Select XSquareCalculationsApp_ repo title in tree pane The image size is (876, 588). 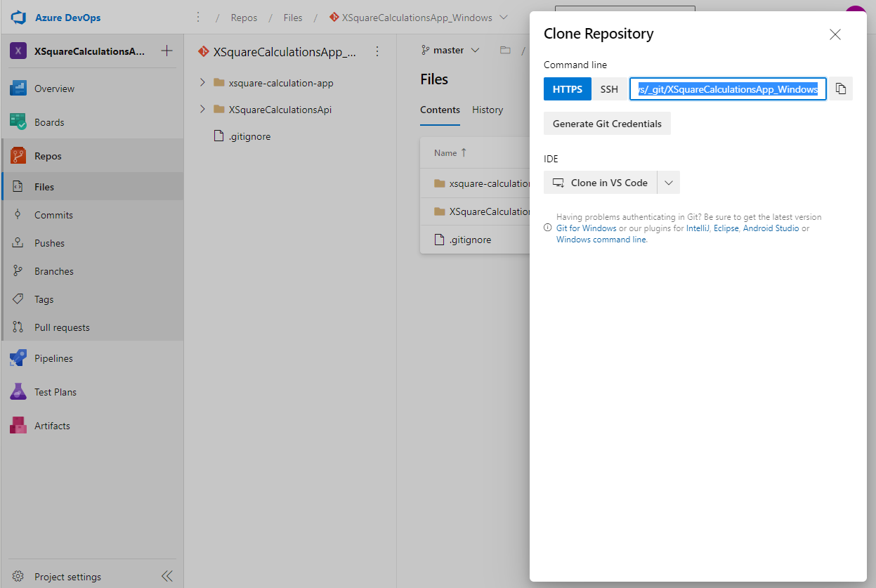[284, 51]
